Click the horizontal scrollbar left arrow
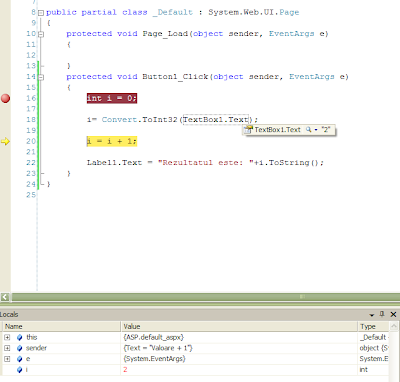The image size is (400, 382). (x=5, y=297)
